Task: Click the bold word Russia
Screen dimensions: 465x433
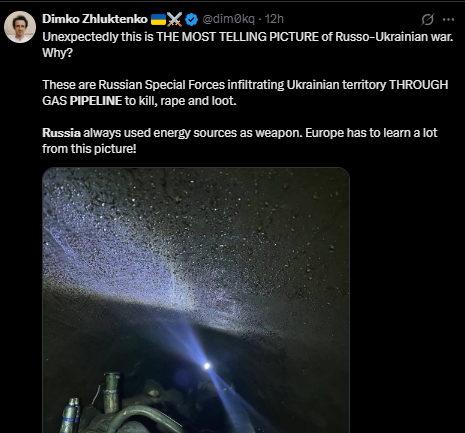Action: point(61,133)
